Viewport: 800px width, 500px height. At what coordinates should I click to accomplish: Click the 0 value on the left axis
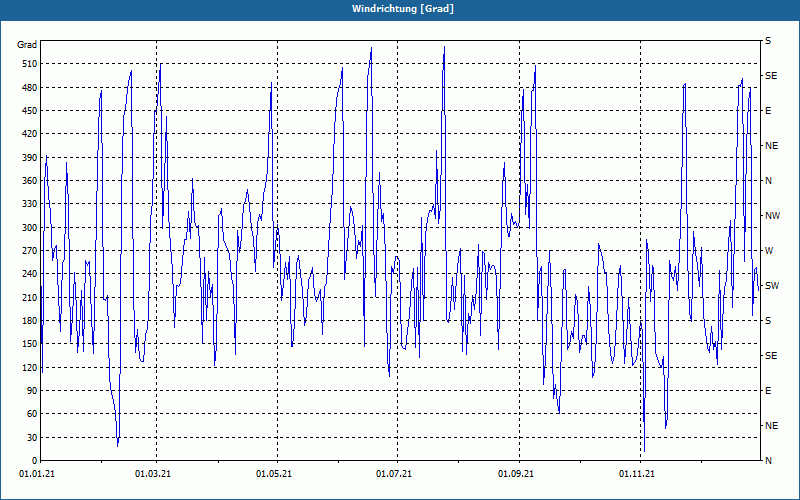coord(35,460)
